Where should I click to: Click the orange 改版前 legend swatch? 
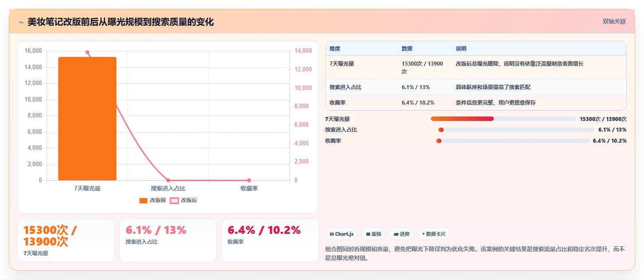point(143,200)
